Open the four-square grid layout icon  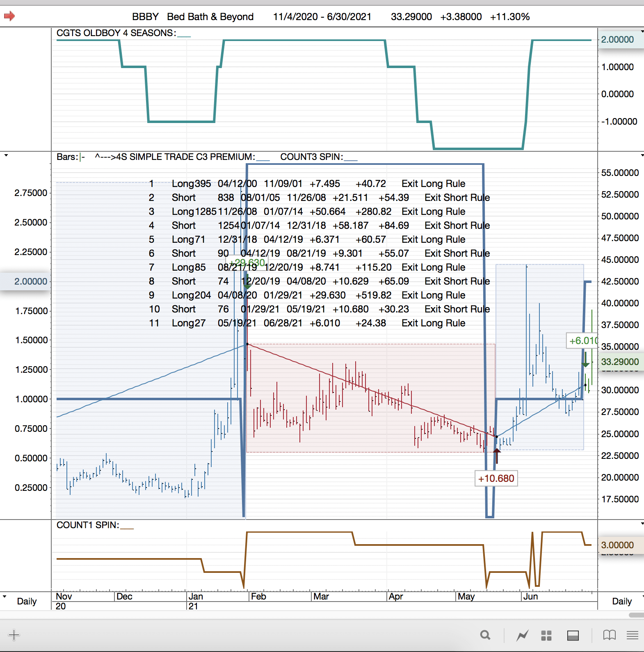click(x=546, y=635)
